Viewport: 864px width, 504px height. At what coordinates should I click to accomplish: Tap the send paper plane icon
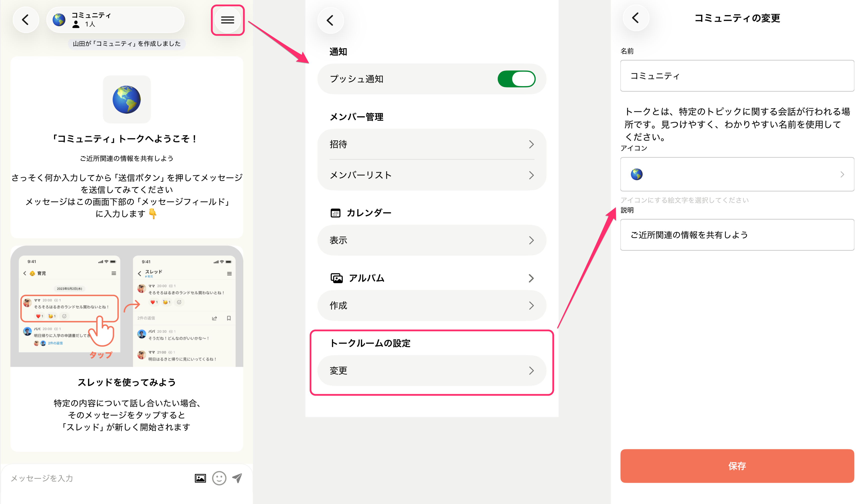tap(238, 478)
